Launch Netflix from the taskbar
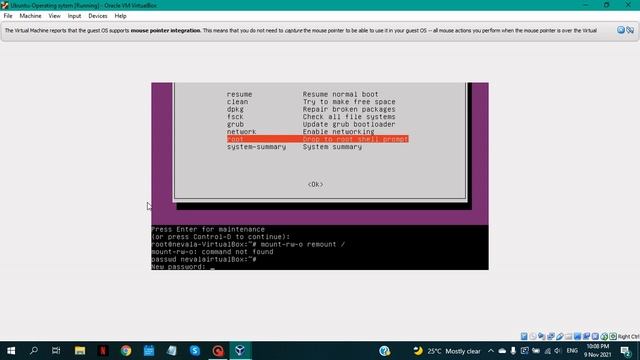The image size is (640, 360). point(103,351)
